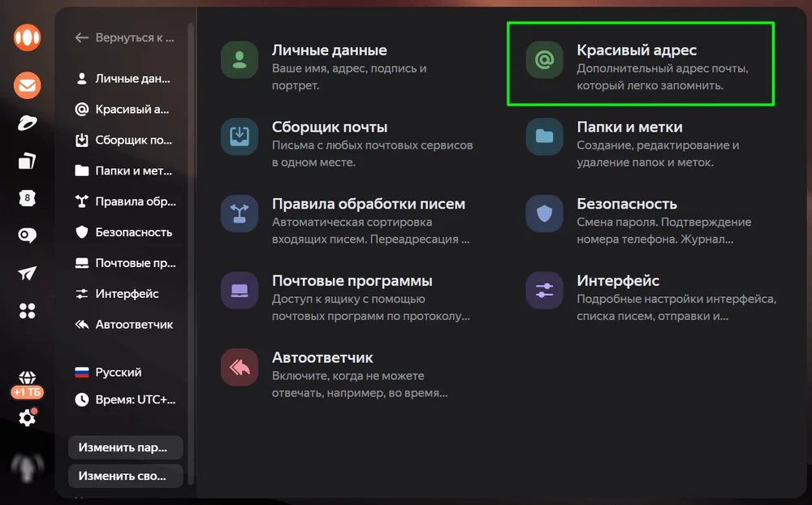Click text 'Дополнительный адрес почты, который легко запомнить.'
Screen dimensions: 812x505
tap(663, 76)
